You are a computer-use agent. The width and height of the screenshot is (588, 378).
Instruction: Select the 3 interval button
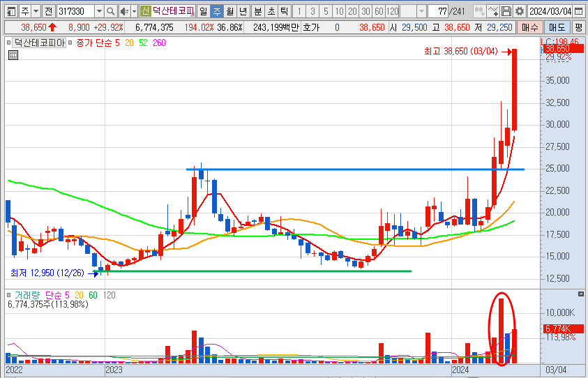point(312,12)
